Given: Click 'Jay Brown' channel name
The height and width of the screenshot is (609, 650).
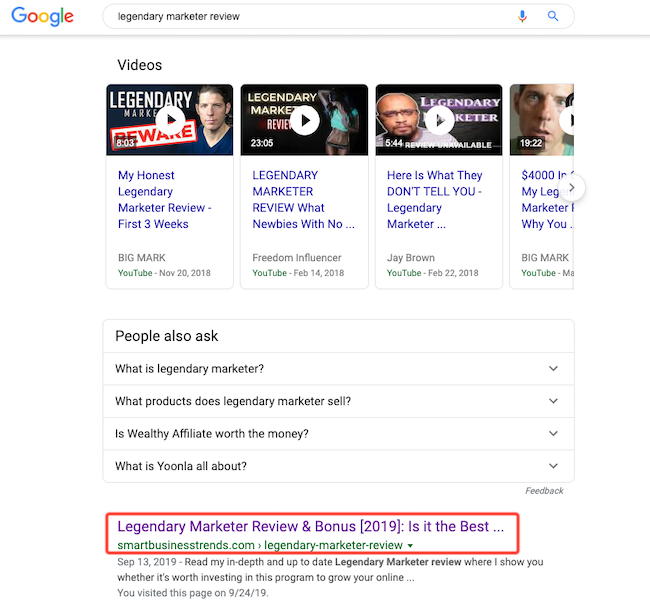Looking at the screenshot, I should tap(411, 258).
